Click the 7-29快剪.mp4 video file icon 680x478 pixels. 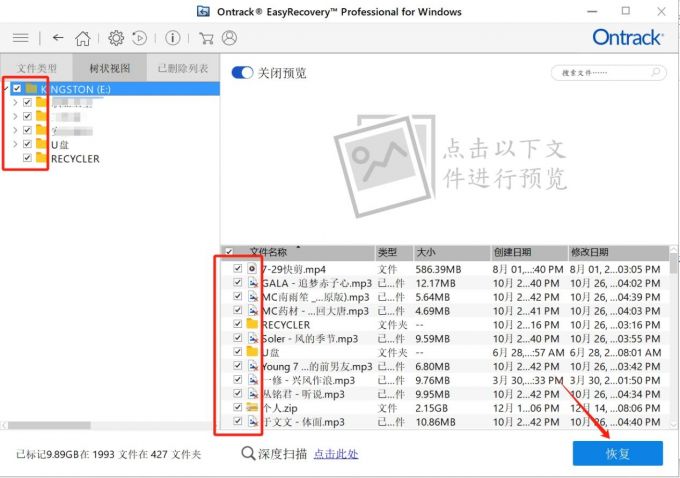(252, 269)
